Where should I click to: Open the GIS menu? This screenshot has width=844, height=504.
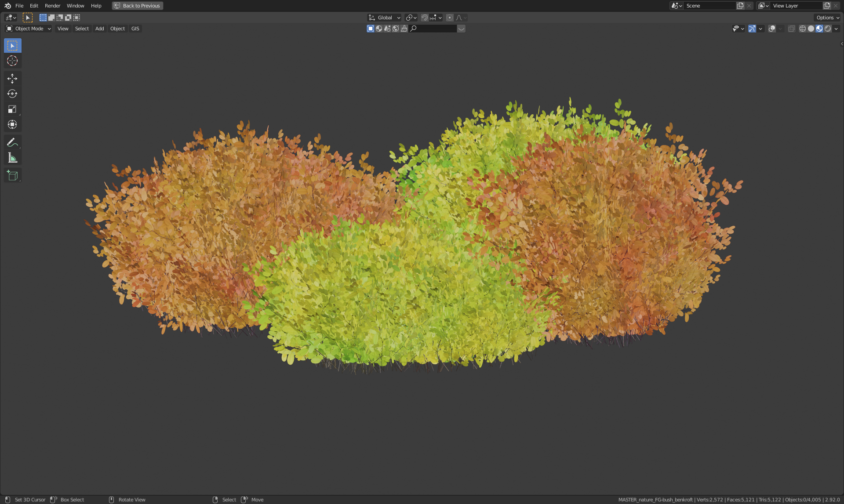pyautogui.click(x=135, y=29)
